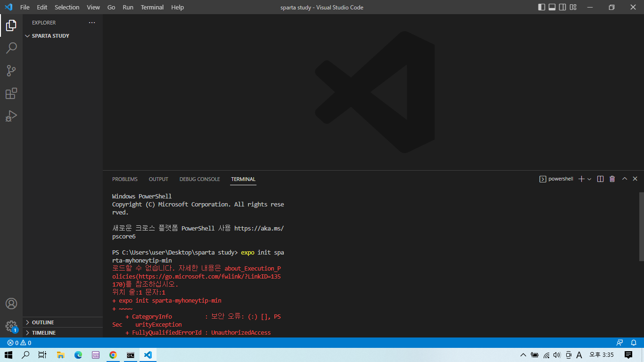Viewport: 644px width, 362px height.
Task: Open the Run and Debug view
Action: (x=11, y=116)
